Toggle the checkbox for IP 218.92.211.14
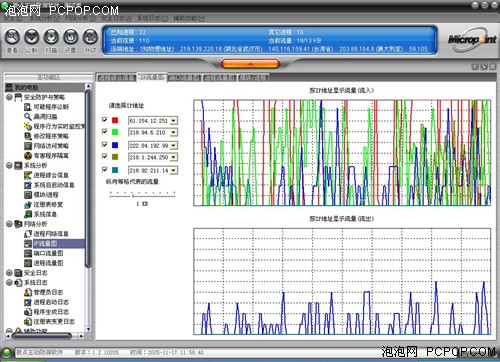This screenshot has width=500, height=362. [x=105, y=169]
